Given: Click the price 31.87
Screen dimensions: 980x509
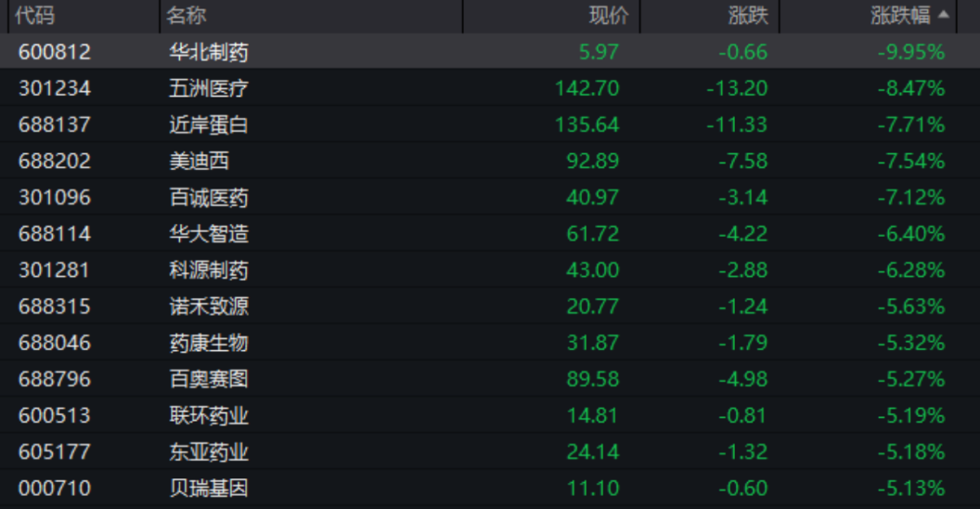Looking at the screenshot, I should tap(592, 342).
